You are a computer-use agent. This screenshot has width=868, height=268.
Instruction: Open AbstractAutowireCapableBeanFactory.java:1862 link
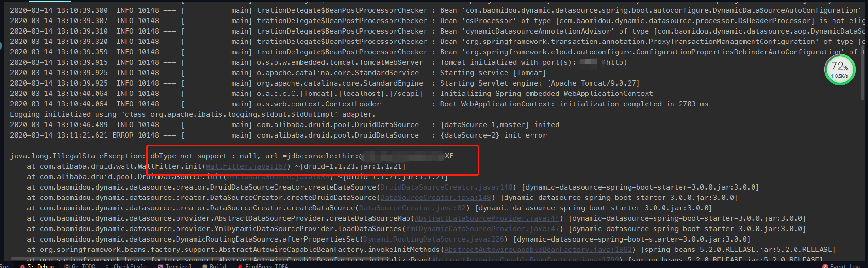[538, 250]
